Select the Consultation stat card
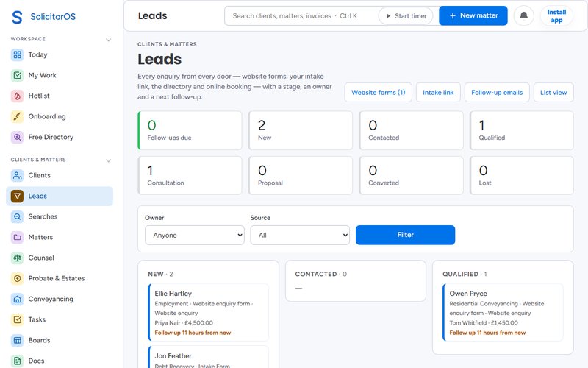The height and width of the screenshot is (368, 588). [x=190, y=175]
